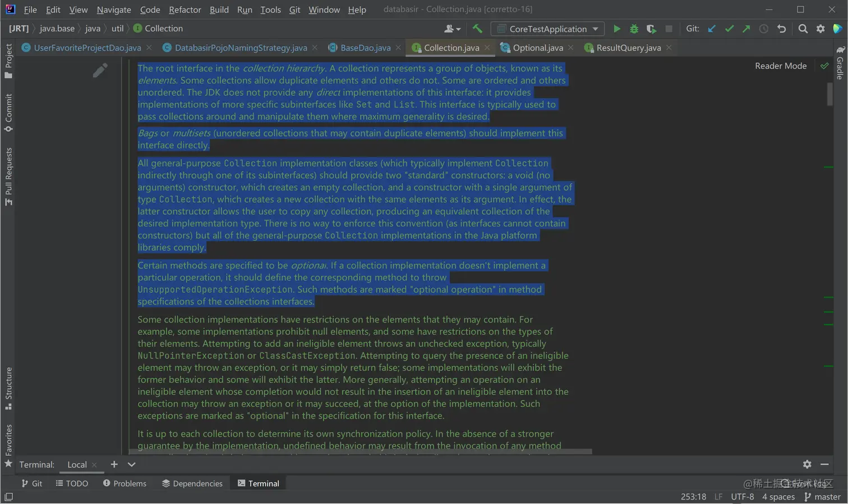Close the UserFavoriteProjectDao.java tab
Viewport: 848px width, 504px height.
[149, 48]
